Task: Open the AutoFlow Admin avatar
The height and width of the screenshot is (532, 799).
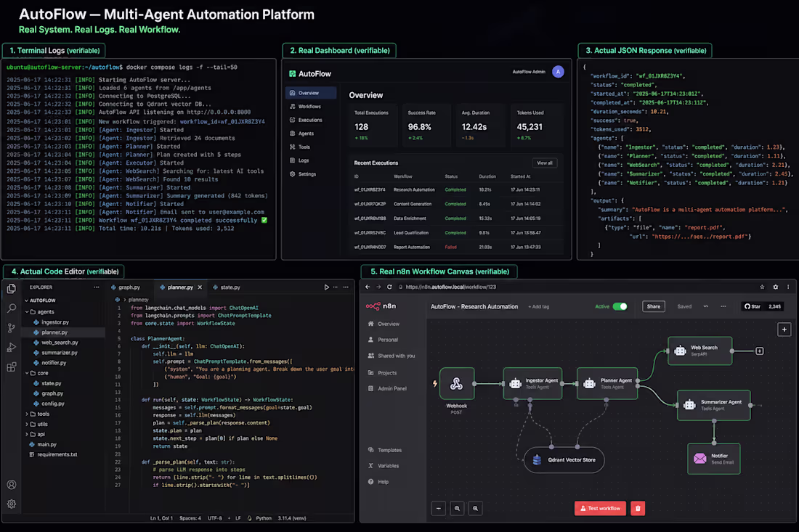Action: click(x=558, y=72)
